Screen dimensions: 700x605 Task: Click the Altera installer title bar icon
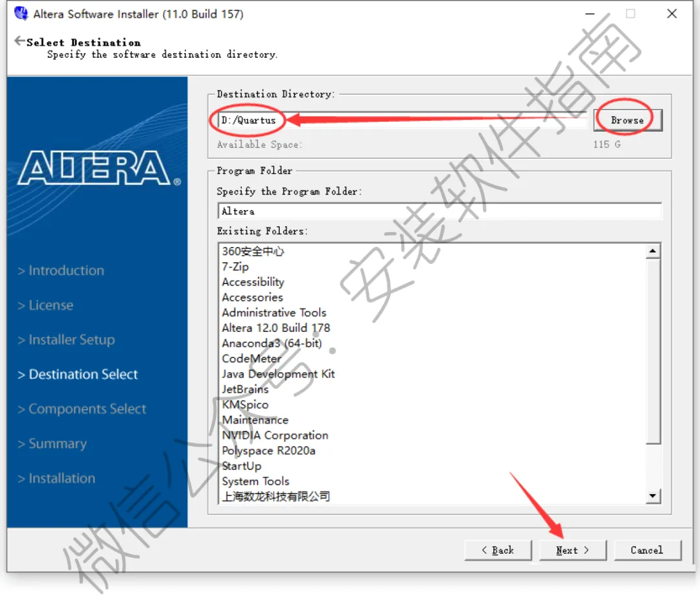coord(21,14)
